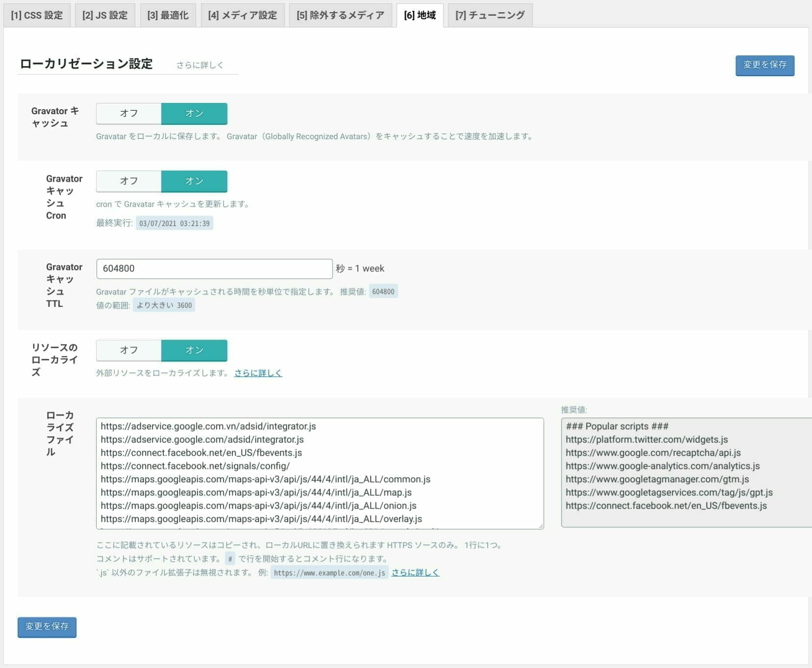Enable リソースのローカライズ with オン
The height and width of the screenshot is (668, 812).
pyautogui.click(x=194, y=350)
